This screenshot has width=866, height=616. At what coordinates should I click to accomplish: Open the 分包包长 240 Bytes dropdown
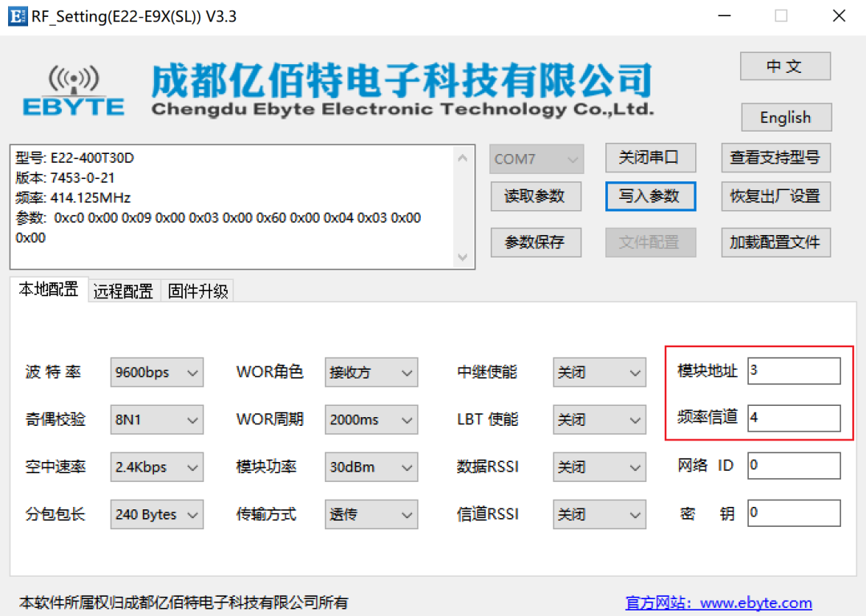(157, 515)
